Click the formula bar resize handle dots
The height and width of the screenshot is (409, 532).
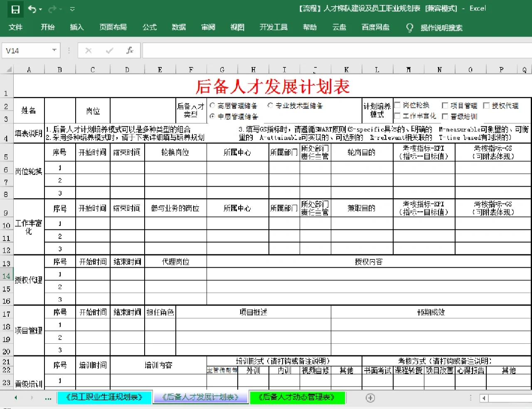click(x=69, y=51)
